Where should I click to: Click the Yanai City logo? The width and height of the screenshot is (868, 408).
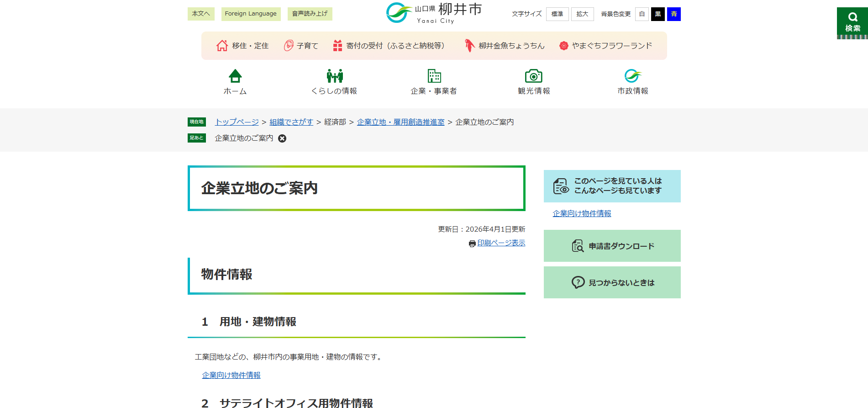pos(434,13)
